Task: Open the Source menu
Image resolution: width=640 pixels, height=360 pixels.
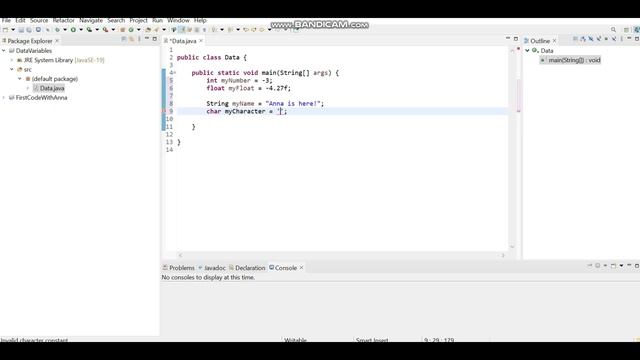Action: coord(39,20)
